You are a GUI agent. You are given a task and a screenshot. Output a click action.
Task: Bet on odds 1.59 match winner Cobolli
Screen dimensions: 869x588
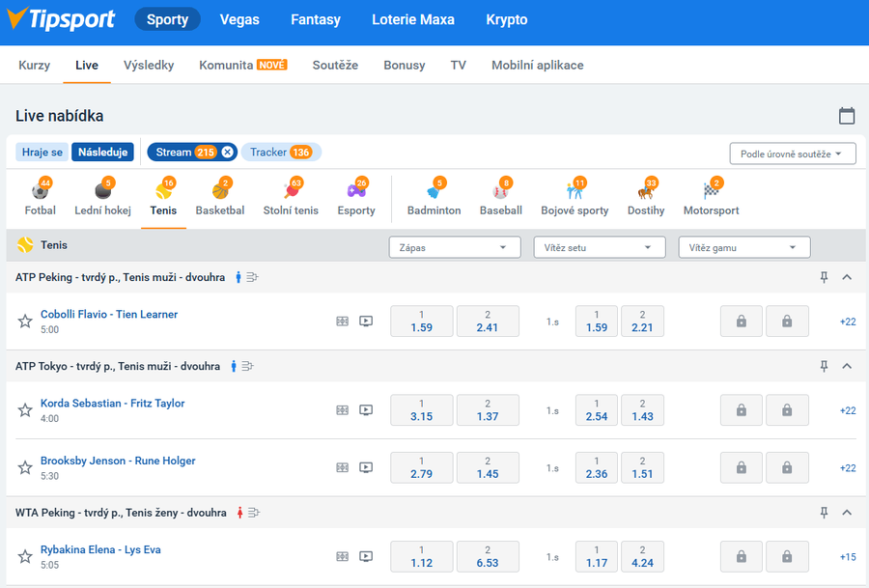[x=422, y=321]
